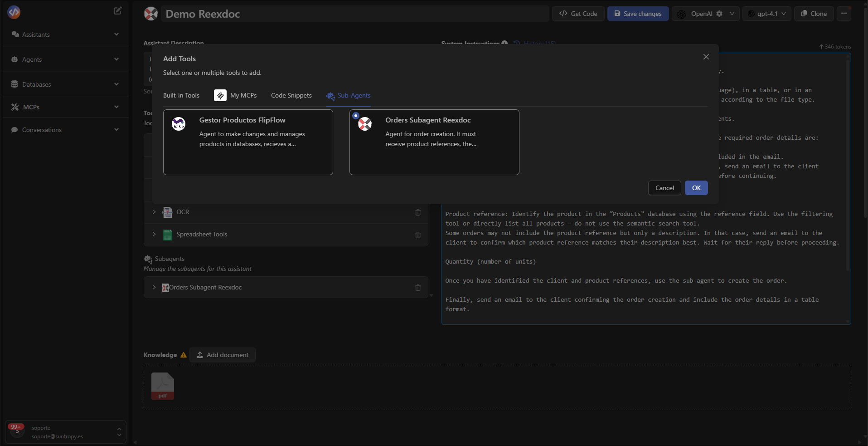Expand the Assistants sidebar section
The image size is (868, 446).
116,34
